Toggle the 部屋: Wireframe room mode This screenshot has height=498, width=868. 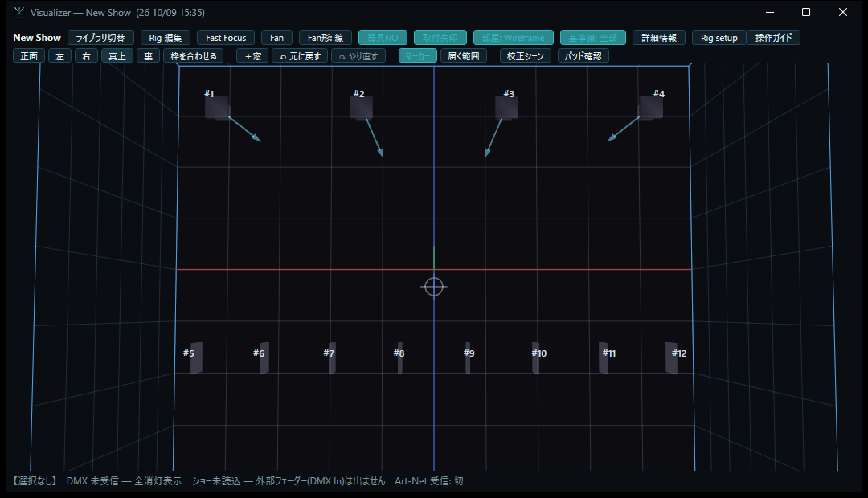tap(513, 38)
